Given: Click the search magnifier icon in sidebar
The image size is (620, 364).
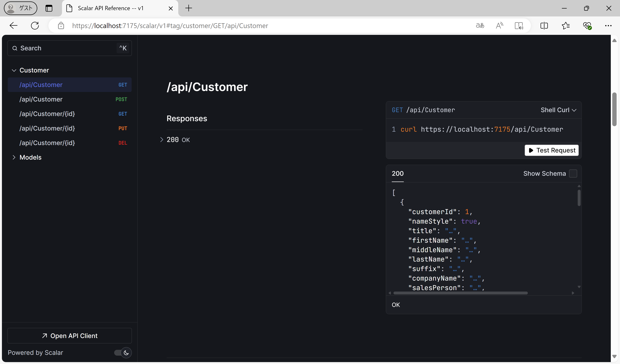Looking at the screenshot, I should 15,48.
